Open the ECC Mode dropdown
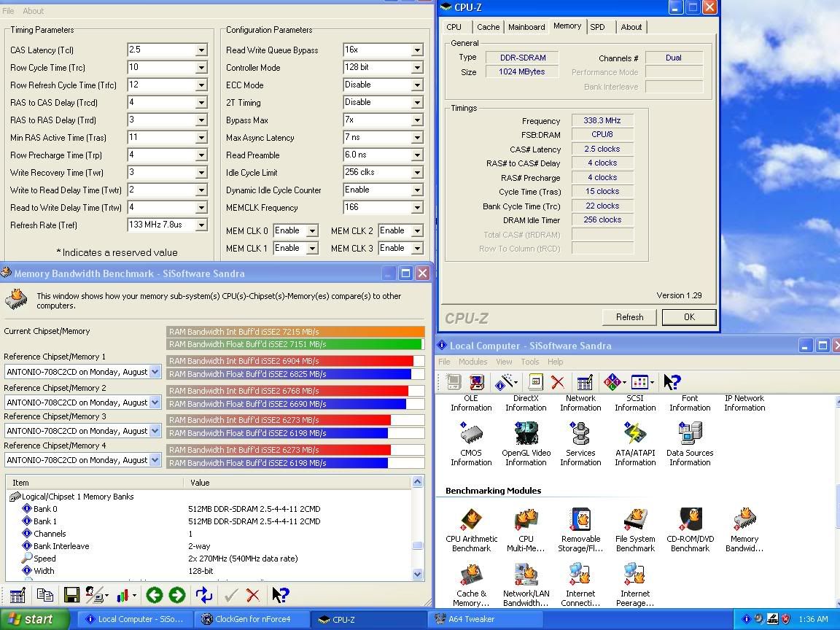The height and width of the screenshot is (630, 840). (x=416, y=85)
